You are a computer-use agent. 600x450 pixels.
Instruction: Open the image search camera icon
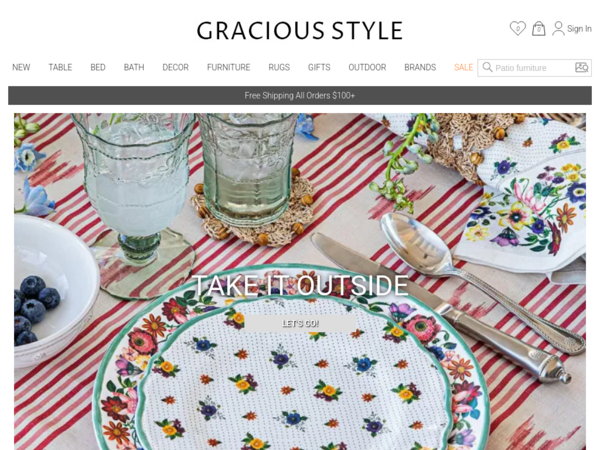point(582,67)
